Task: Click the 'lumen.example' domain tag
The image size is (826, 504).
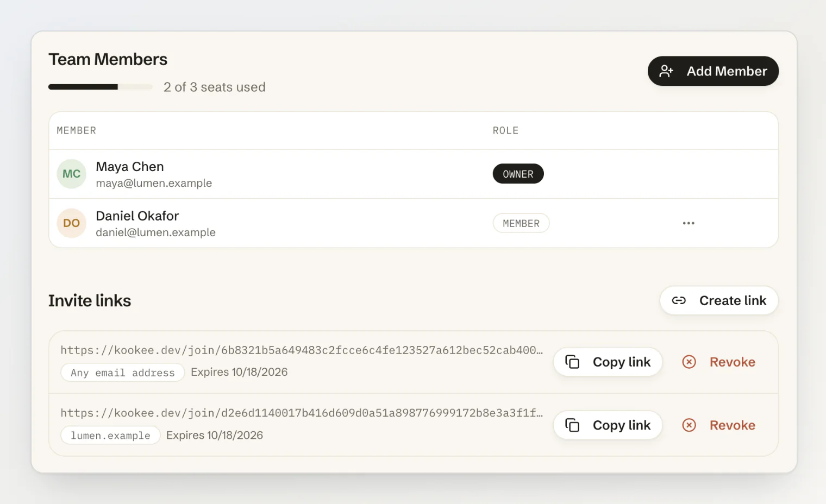Action: click(x=110, y=436)
